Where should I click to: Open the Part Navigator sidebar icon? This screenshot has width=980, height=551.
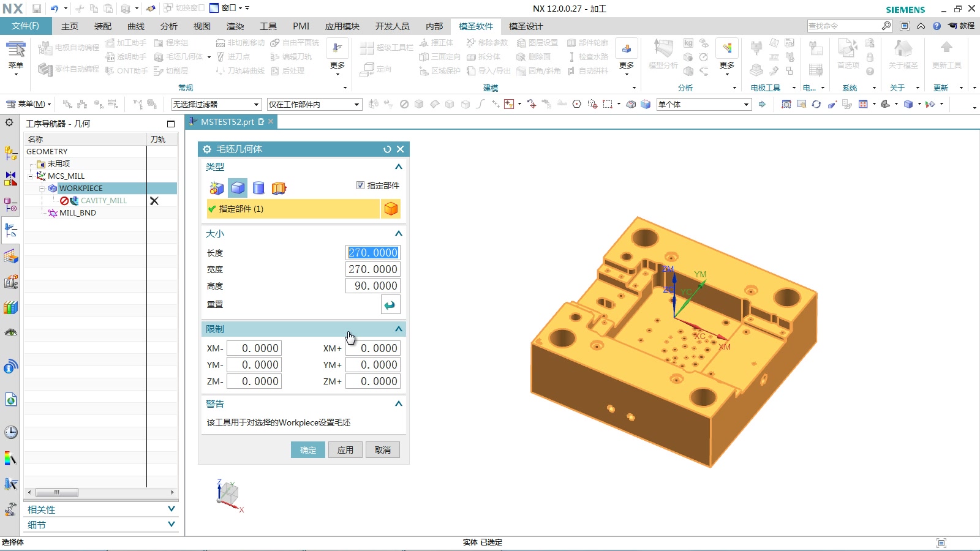click(x=10, y=204)
